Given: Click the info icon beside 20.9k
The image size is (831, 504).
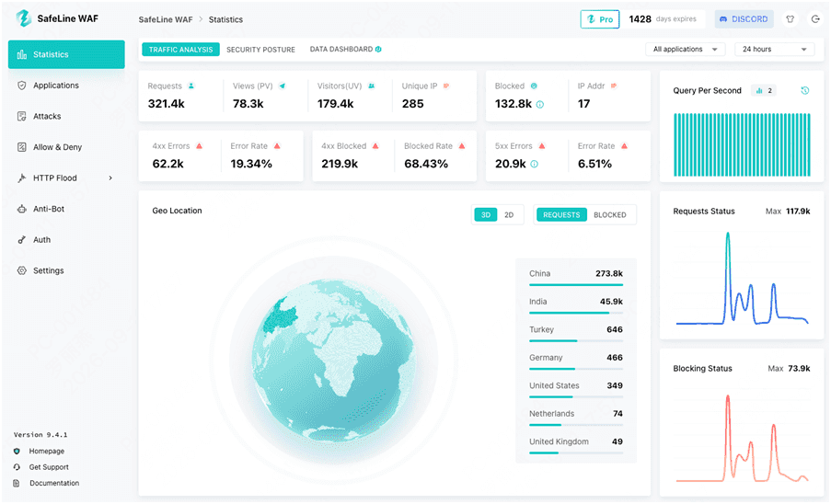Looking at the screenshot, I should tap(534, 164).
